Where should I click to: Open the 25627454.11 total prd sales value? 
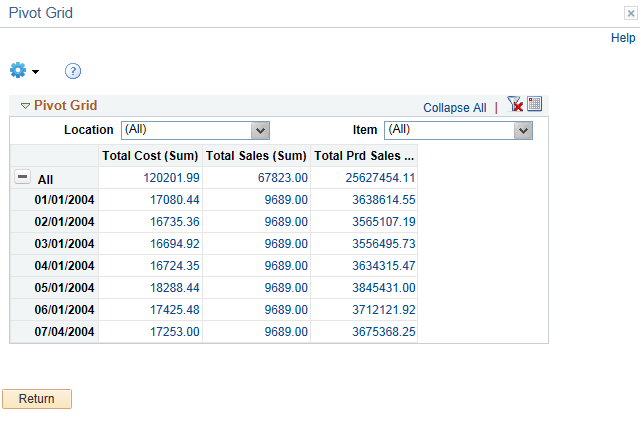click(x=380, y=178)
